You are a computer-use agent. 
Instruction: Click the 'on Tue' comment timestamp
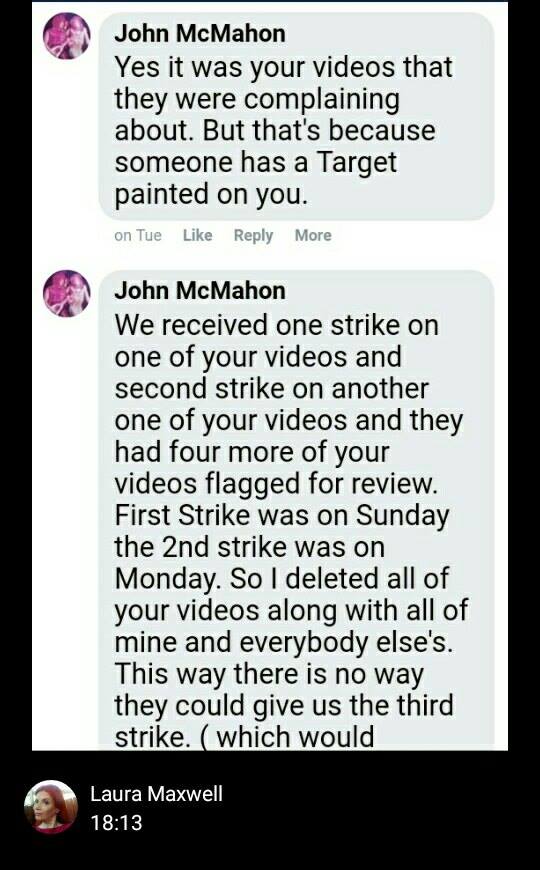click(138, 235)
